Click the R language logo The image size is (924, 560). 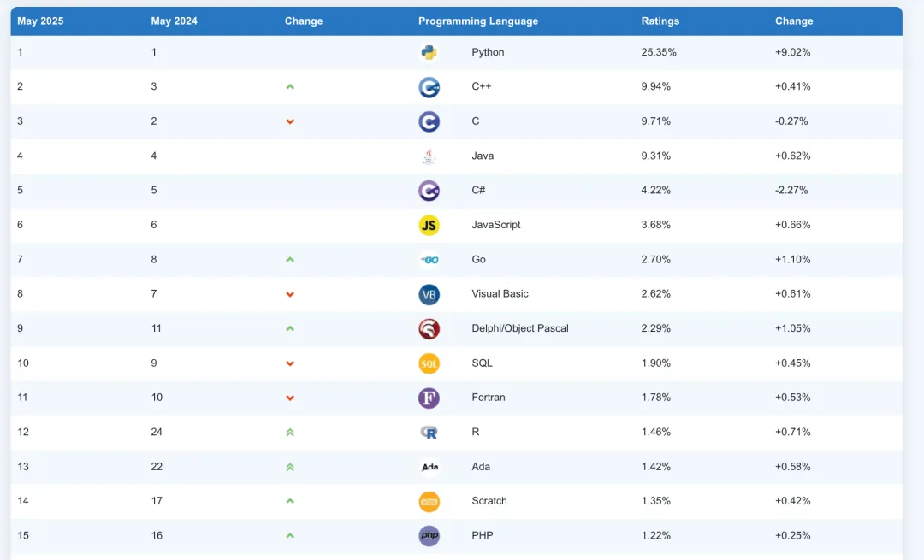coord(429,433)
